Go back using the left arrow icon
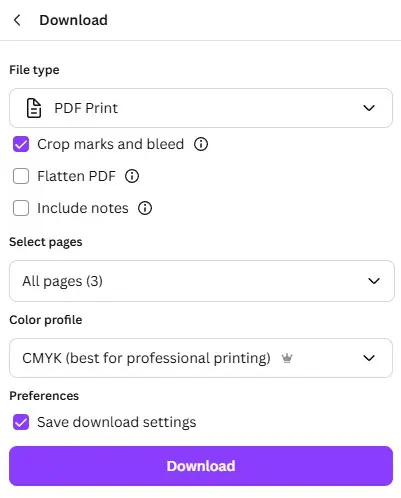The width and height of the screenshot is (401, 498). [x=17, y=20]
